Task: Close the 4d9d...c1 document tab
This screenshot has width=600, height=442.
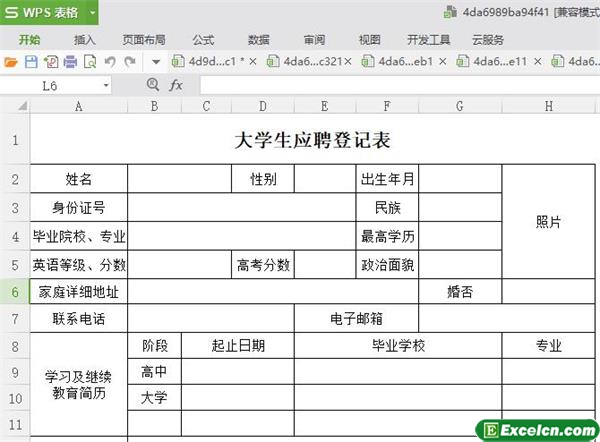Action: click(253, 62)
